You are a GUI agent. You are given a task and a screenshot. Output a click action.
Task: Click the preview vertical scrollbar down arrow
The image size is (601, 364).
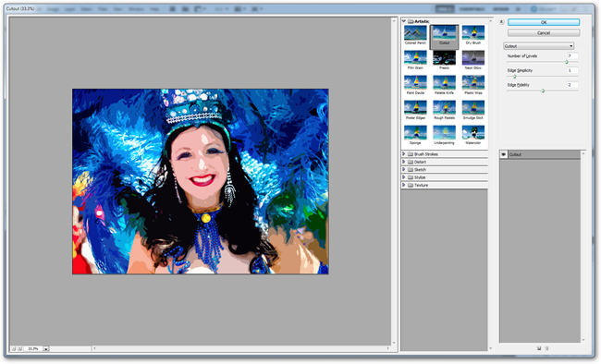point(394,343)
